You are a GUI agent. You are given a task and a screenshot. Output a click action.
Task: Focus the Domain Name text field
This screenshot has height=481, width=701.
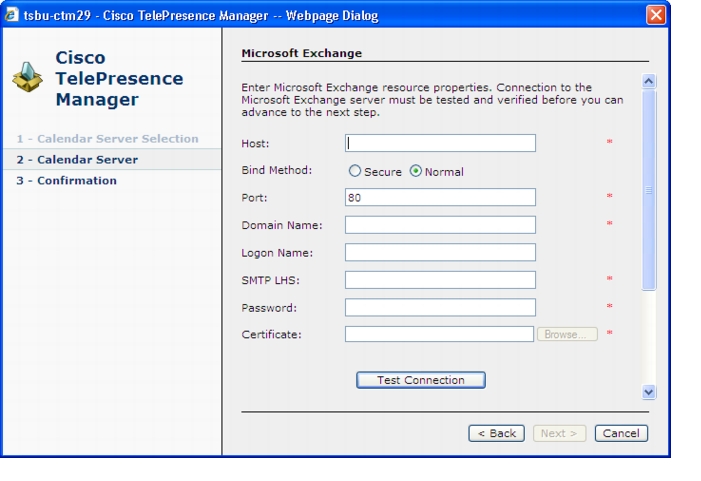click(x=440, y=225)
